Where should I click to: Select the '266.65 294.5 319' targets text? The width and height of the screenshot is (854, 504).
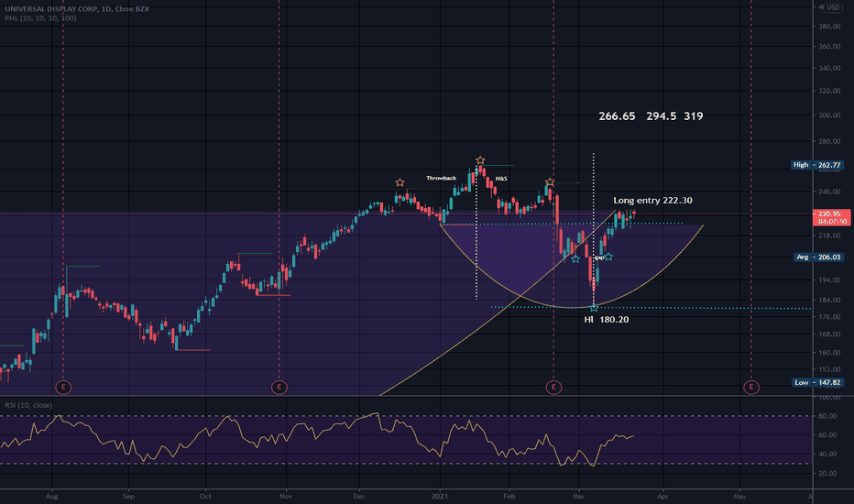pyautogui.click(x=651, y=116)
